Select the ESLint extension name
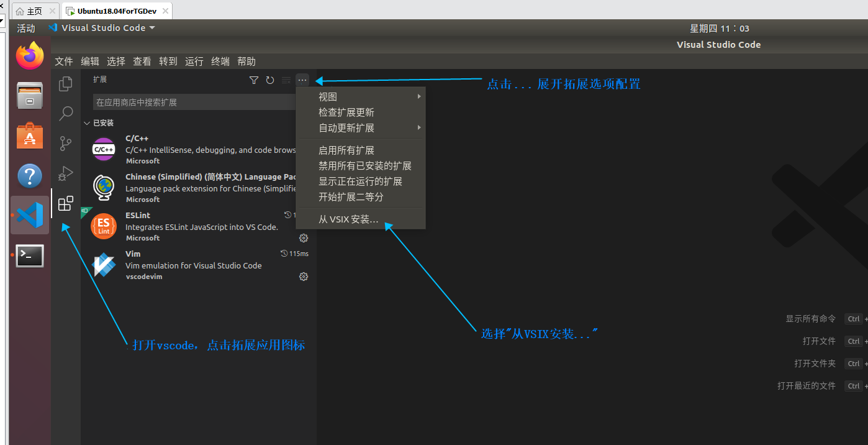This screenshot has width=868, height=445. [x=138, y=216]
